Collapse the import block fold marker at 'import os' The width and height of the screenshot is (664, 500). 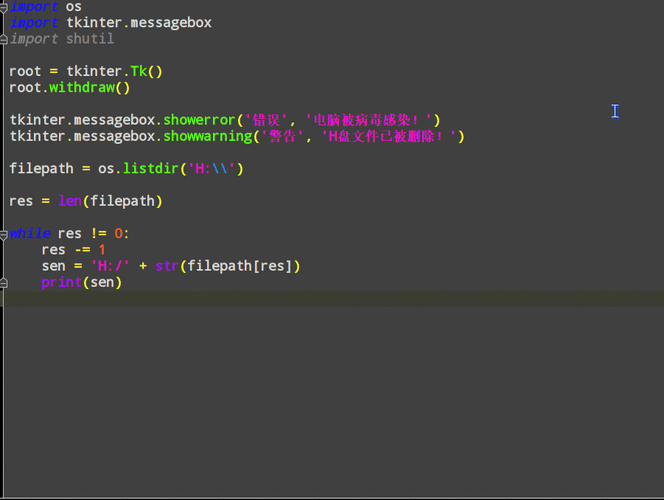click(x=3, y=7)
